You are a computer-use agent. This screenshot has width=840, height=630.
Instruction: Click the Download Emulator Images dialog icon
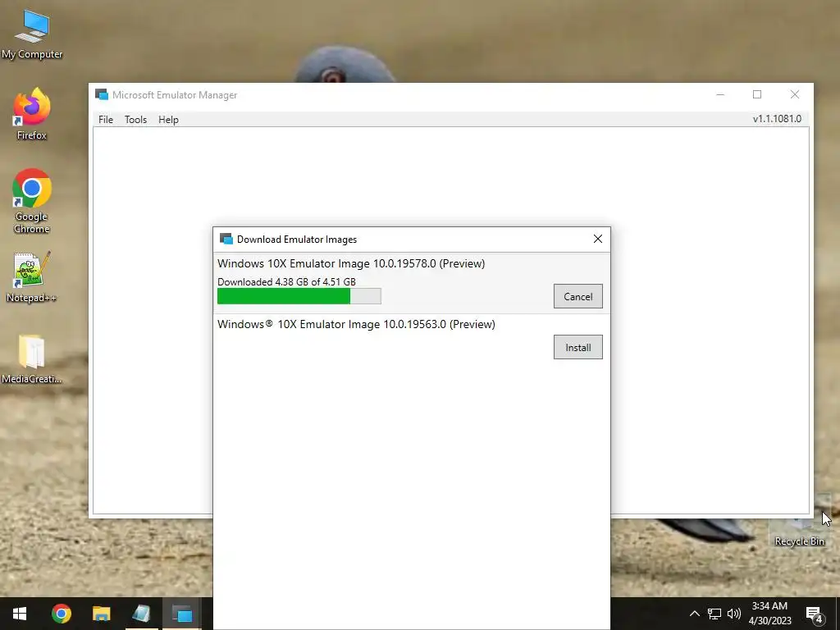[x=226, y=239]
